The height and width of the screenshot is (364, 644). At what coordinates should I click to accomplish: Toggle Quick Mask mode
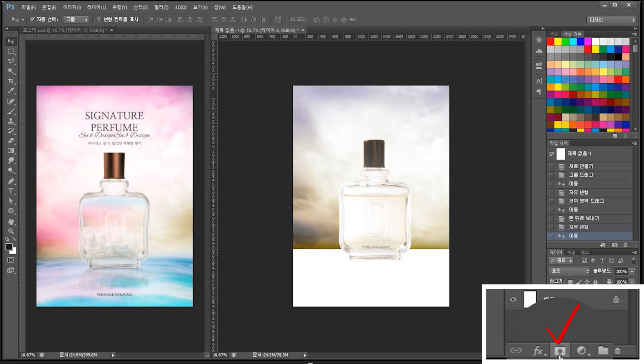tap(10, 260)
